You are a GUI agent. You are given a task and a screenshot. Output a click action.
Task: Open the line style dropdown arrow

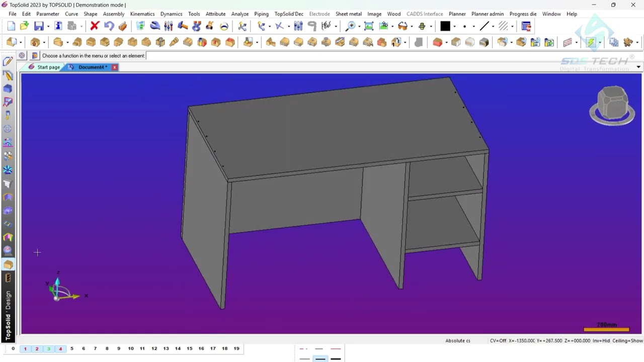click(493, 26)
